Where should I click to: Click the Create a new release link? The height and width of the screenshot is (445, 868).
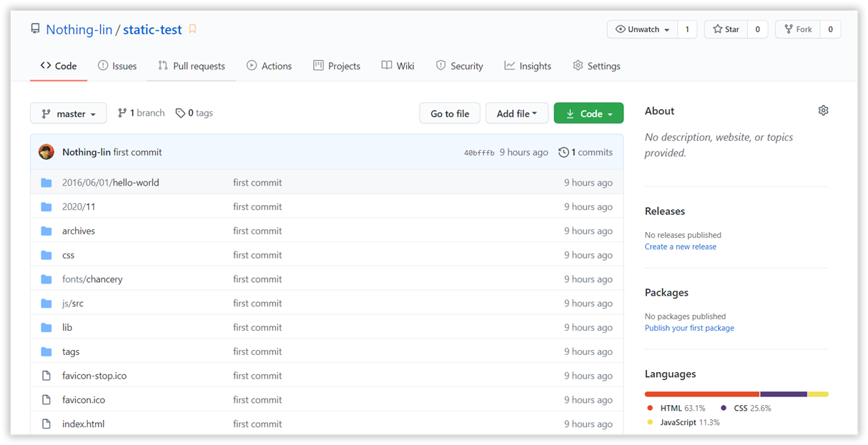(680, 246)
